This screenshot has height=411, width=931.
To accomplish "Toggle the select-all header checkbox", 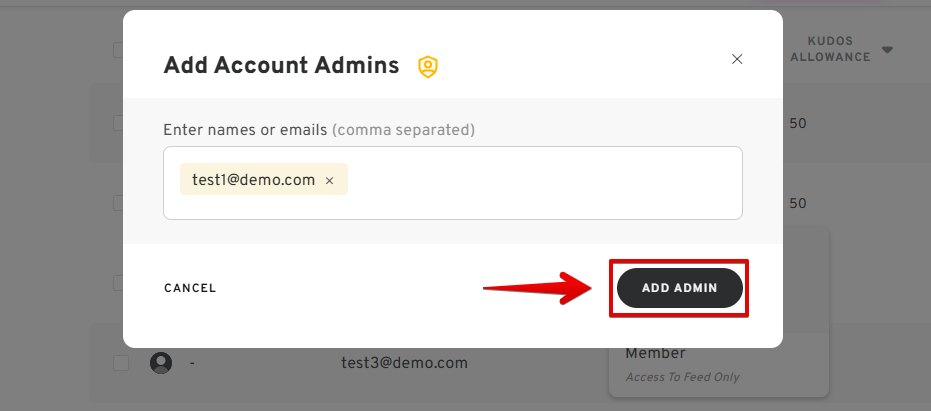I will point(119,50).
